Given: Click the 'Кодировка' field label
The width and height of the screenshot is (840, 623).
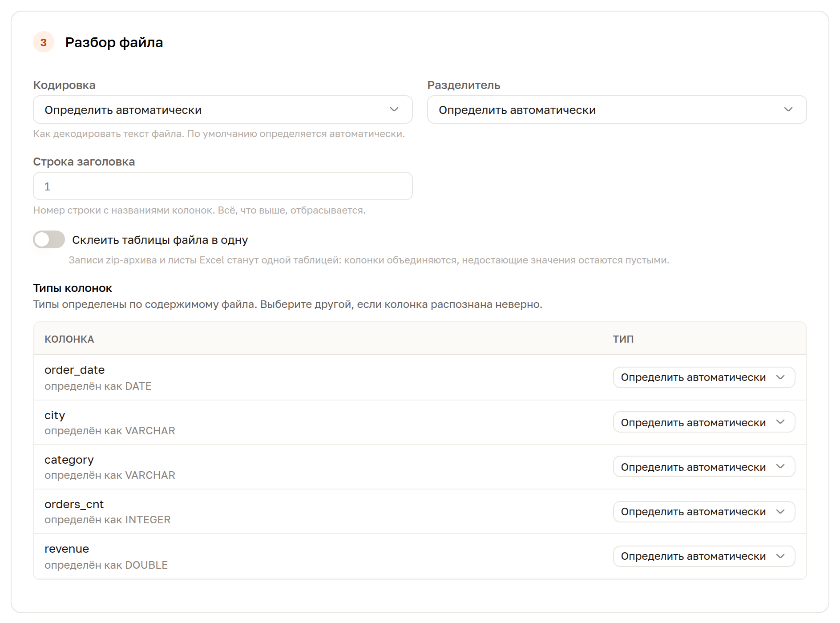Looking at the screenshot, I should pyautogui.click(x=64, y=85).
